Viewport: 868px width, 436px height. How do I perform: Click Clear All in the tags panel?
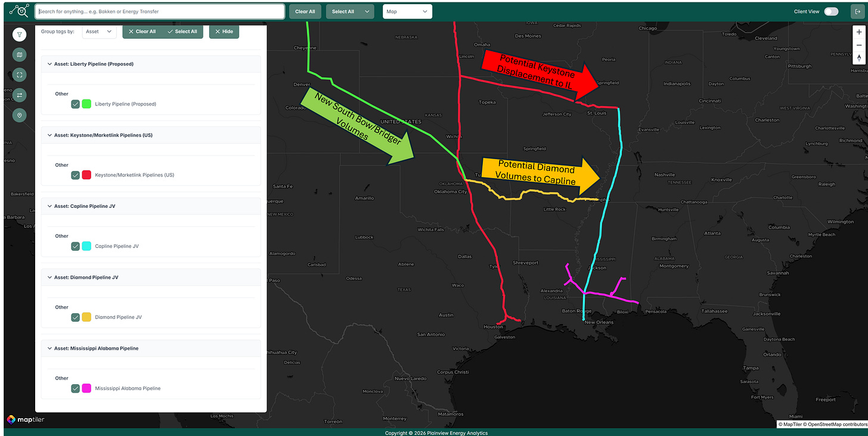[142, 32]
